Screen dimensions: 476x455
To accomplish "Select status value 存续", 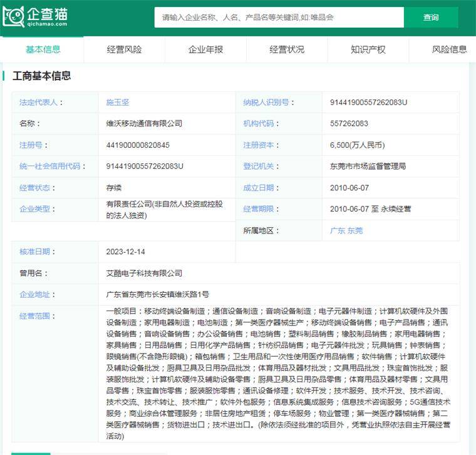I will (114, 188).
